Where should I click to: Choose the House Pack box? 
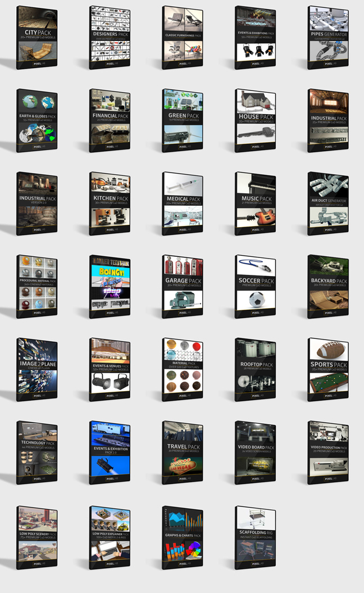click(255, 120)
